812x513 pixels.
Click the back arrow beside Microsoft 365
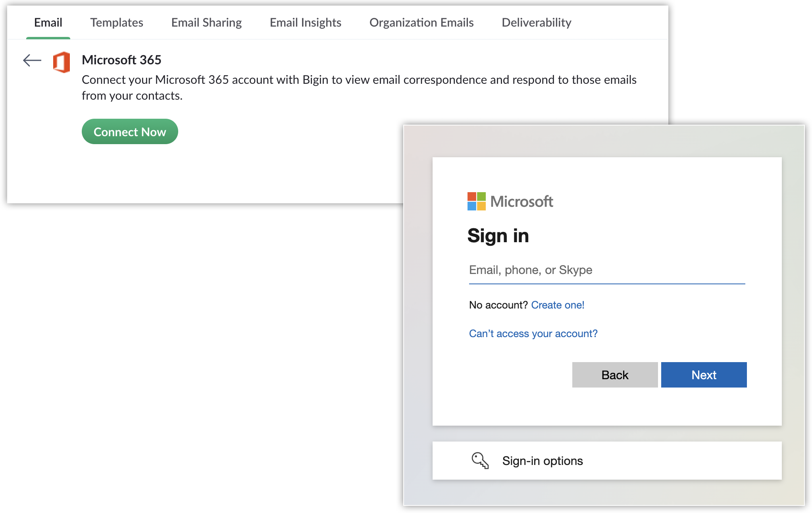point(32,60)
